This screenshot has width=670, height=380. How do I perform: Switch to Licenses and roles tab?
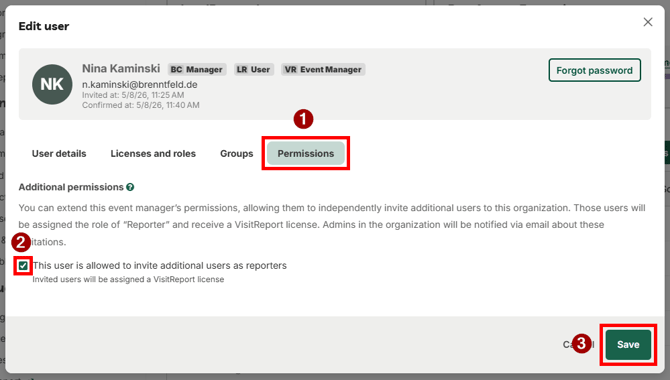click(153, 153)
